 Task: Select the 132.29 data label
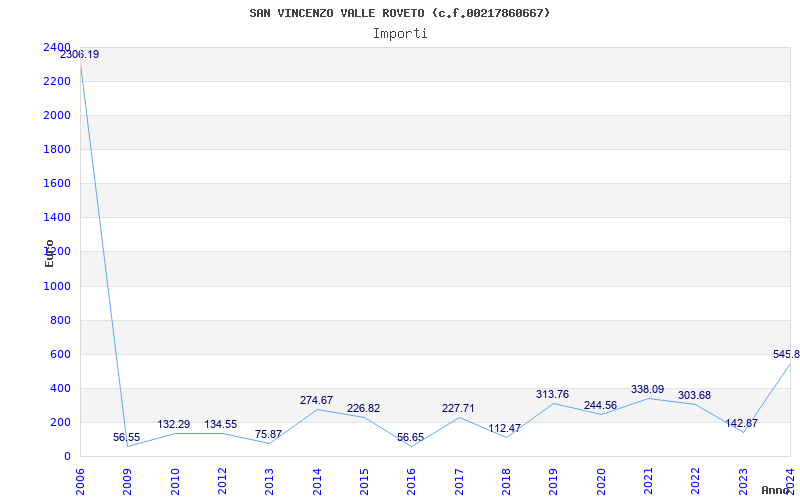point(173,424)
